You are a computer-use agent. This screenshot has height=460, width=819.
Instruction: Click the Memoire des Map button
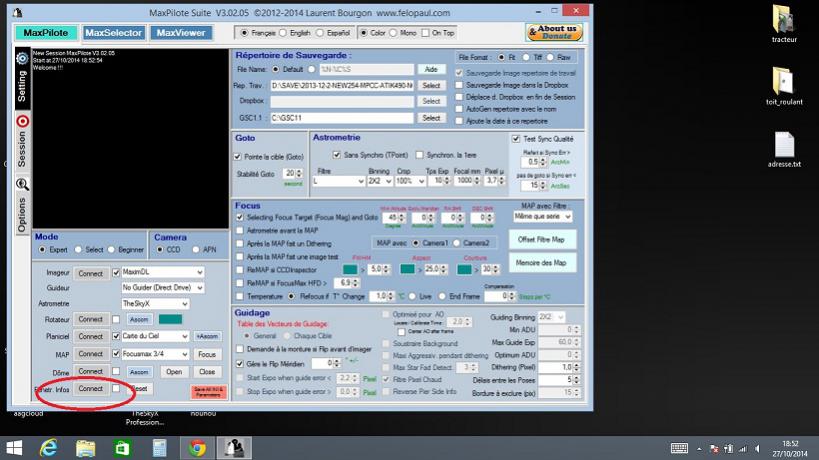pos(542,263)
